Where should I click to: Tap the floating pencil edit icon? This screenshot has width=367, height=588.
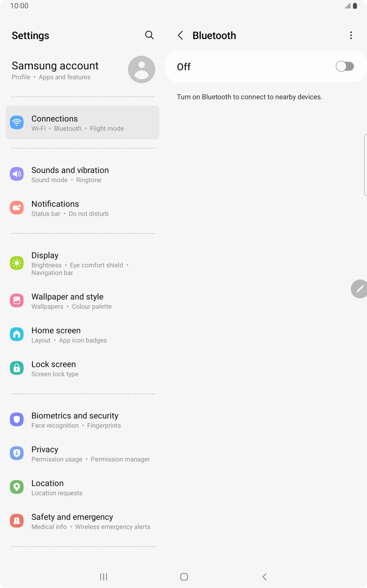(359, 289)
